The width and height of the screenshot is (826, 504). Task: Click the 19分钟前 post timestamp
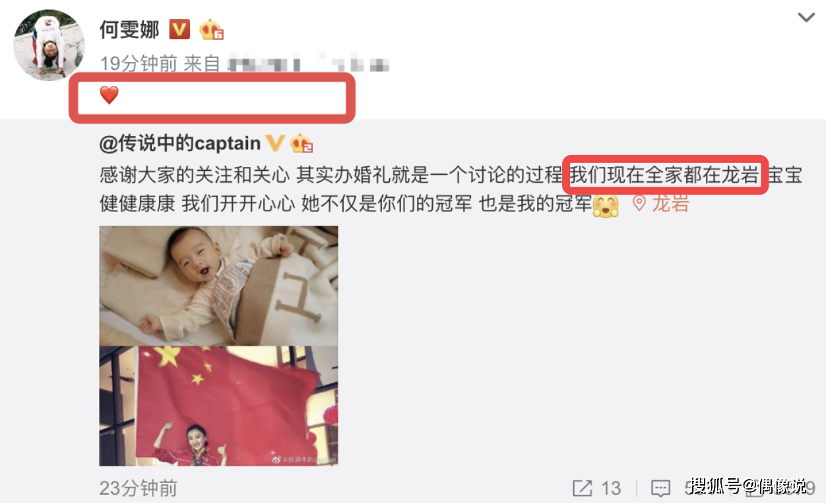(139, 64)
